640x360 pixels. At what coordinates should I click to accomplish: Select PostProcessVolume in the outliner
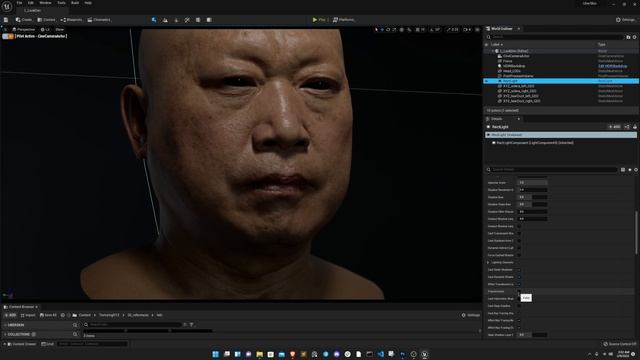pos(518,76)
